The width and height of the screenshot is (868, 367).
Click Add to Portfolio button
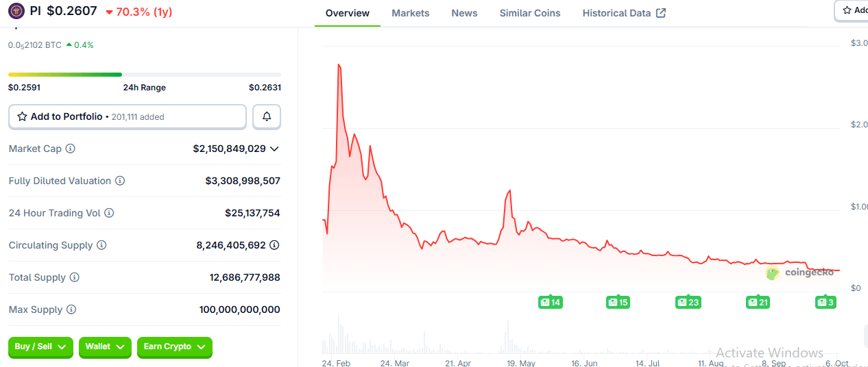127,117
